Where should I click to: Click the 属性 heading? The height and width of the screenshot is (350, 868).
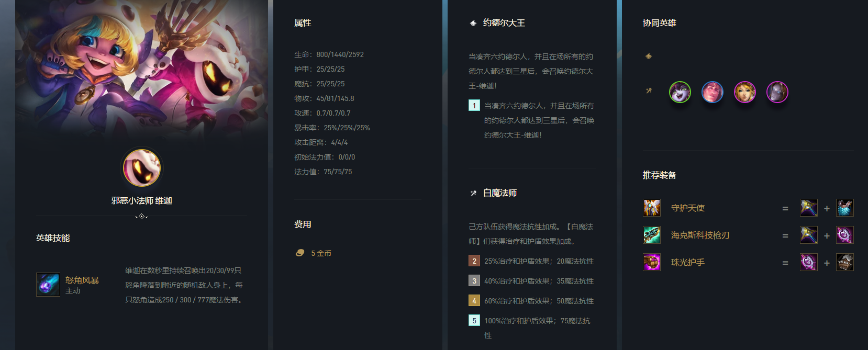pyautogui.click(x=303, y=23)
